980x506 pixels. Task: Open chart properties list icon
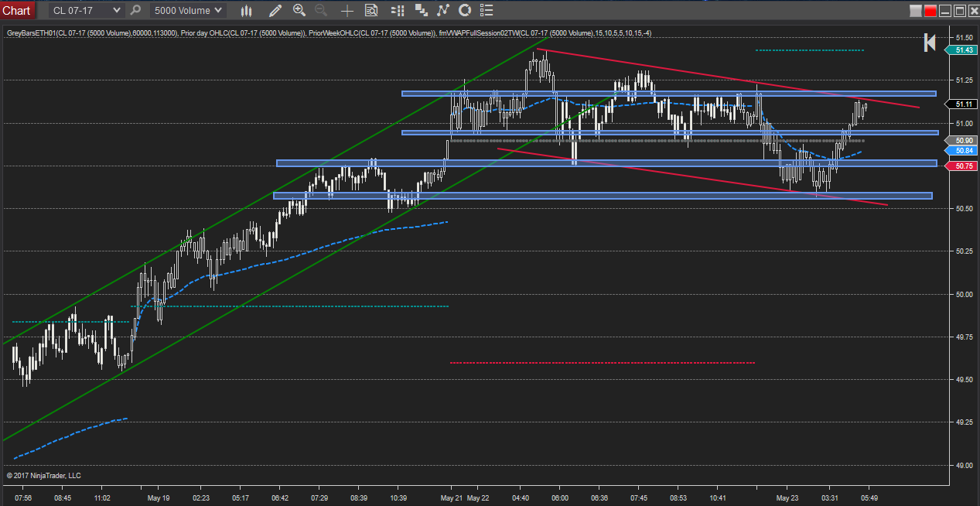[486, 11]
